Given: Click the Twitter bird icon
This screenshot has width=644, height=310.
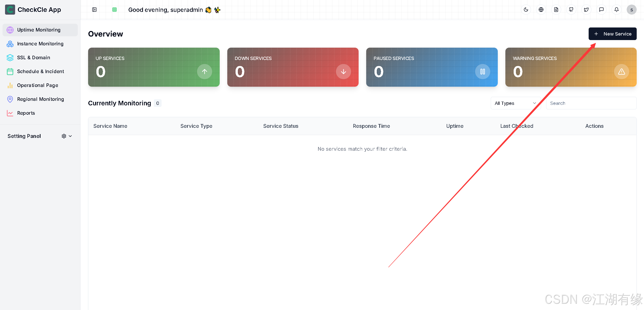Looking at the screenshot, I should pyautogui.click(x=586, y=10).
